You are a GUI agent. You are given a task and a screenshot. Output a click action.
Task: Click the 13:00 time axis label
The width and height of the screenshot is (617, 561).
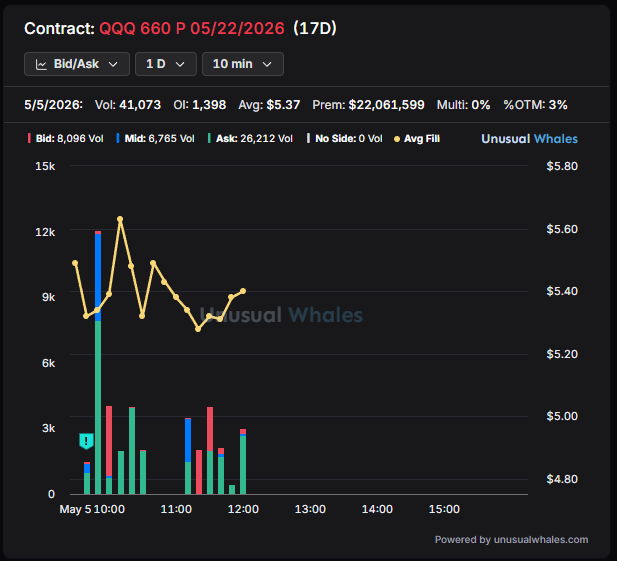pos(310,509)
